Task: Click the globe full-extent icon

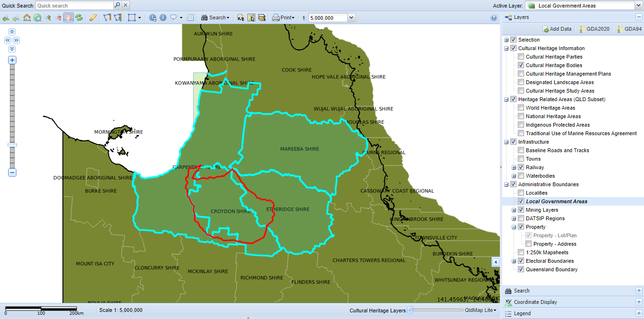Action: pos(37,17)
